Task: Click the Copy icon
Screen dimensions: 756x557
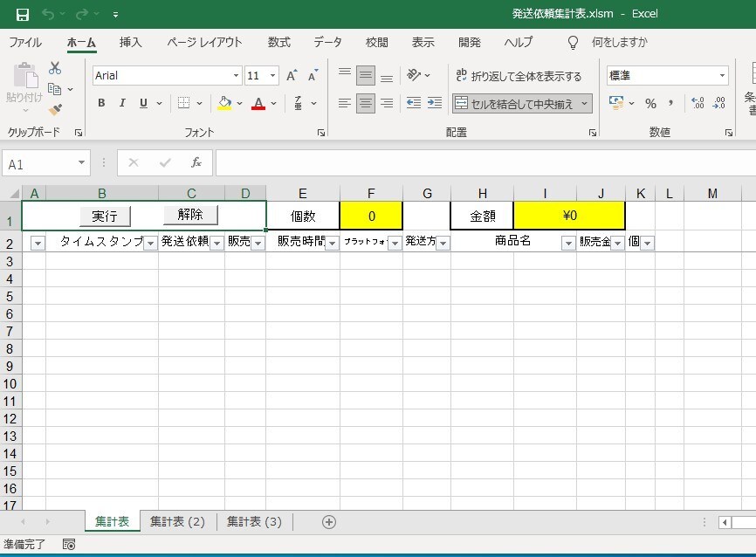Action: [x=54, y=89]
